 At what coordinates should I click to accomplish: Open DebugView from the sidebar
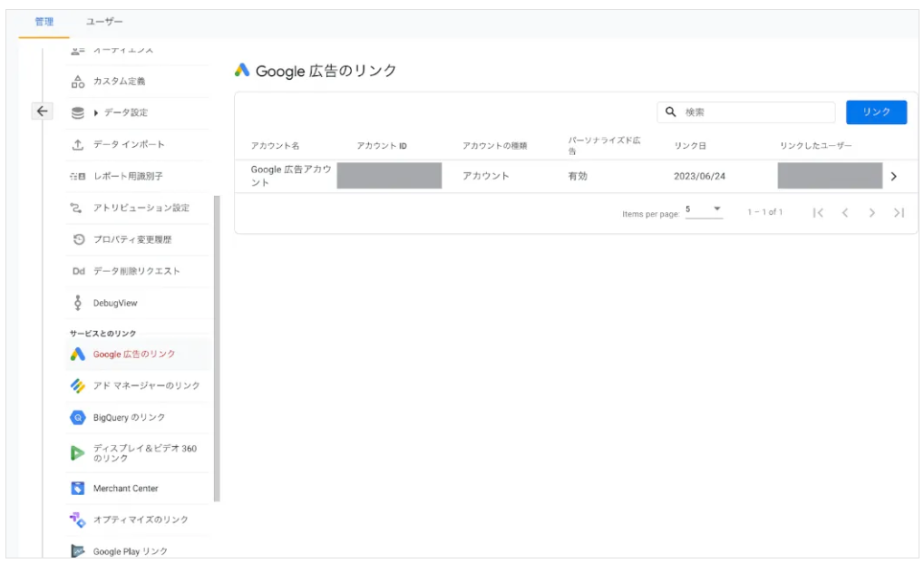tap(114, 303)
